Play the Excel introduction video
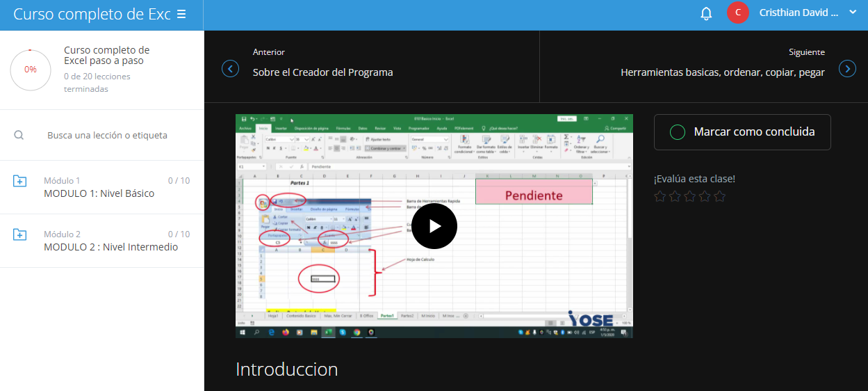Image resolution: width=868 pixels, height=391 pixels. pos(434,226)
